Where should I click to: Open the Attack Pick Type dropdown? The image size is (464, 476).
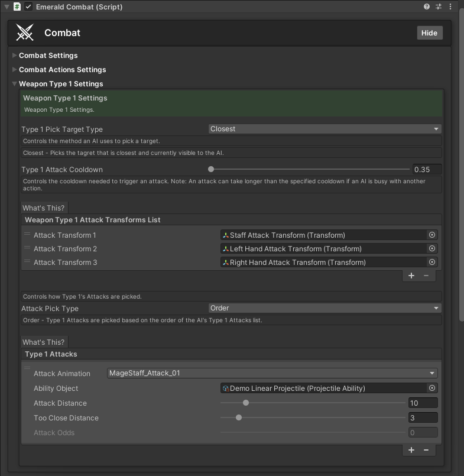[x=325, y=308]
